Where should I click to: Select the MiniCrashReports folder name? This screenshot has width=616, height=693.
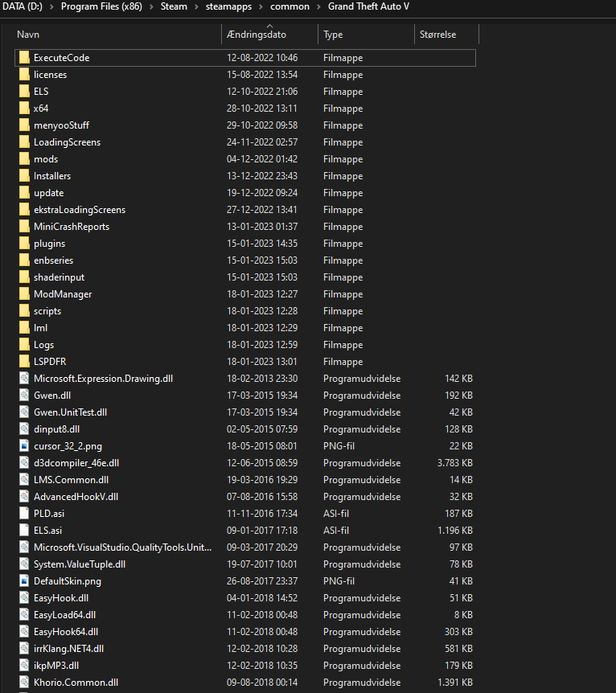coord(72,227)
